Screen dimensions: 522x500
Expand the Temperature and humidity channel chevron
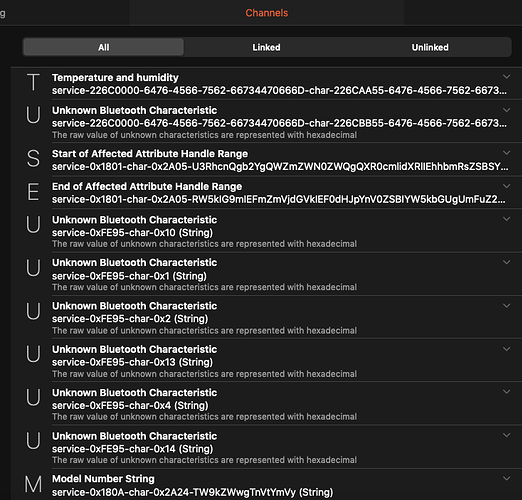506,77
